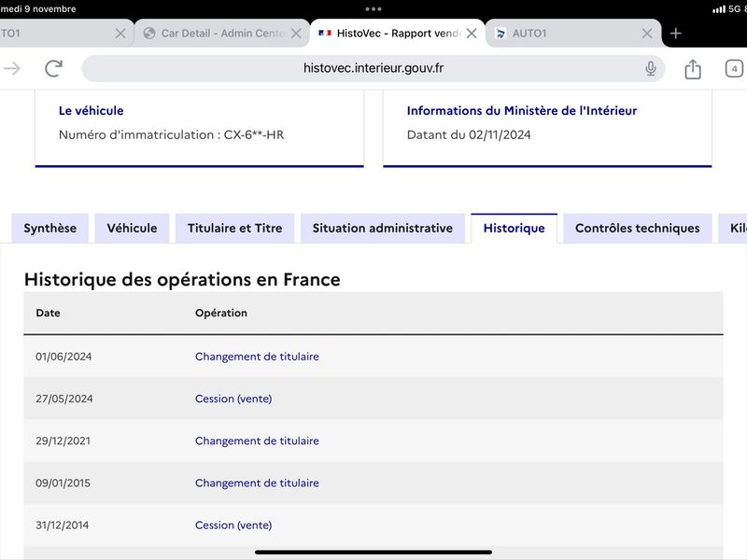Switch to the AUTO1 browser tab
The width and height of the screenshot is (747, 560).
pos(574,34)
